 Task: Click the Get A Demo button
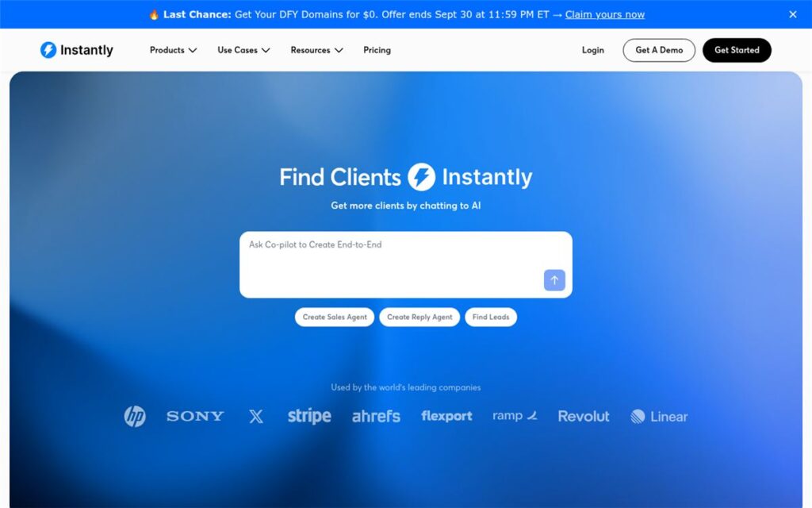tap(659, 50)
